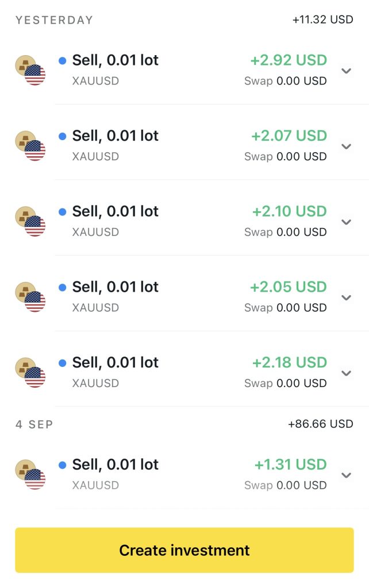Tap the XAUUSD icon next to +2.18 USD
Viewport: 369px width, 588px height.
point(30,373)
